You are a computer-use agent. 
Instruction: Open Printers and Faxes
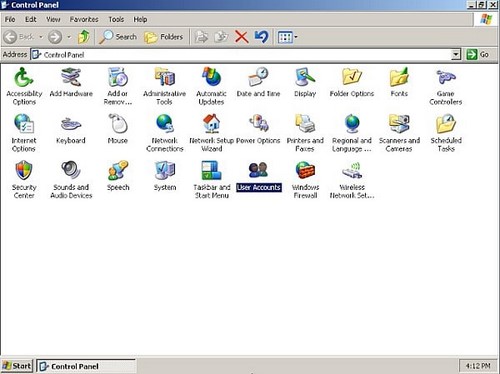point(305,133)
